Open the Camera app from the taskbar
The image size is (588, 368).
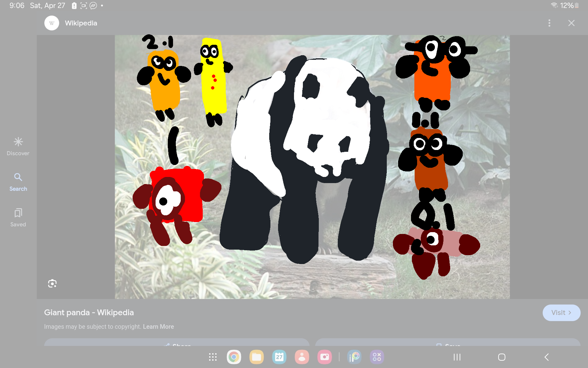pos(325,357)
